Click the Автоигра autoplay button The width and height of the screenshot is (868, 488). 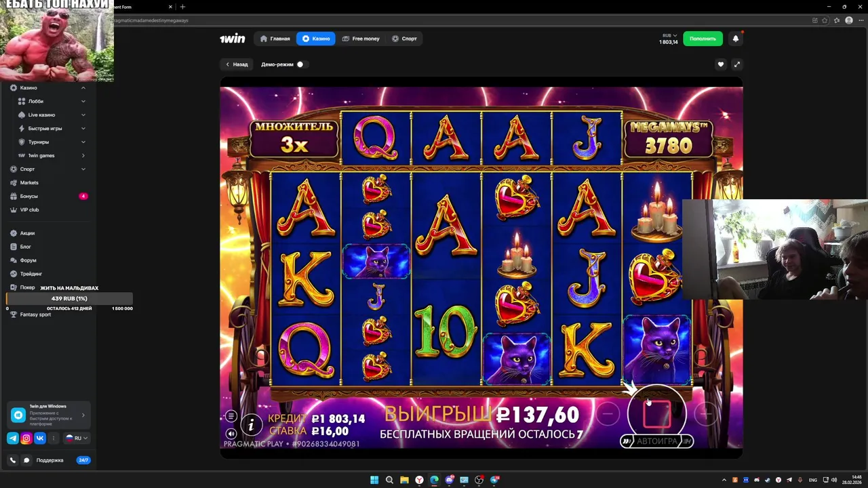[656, 441]
